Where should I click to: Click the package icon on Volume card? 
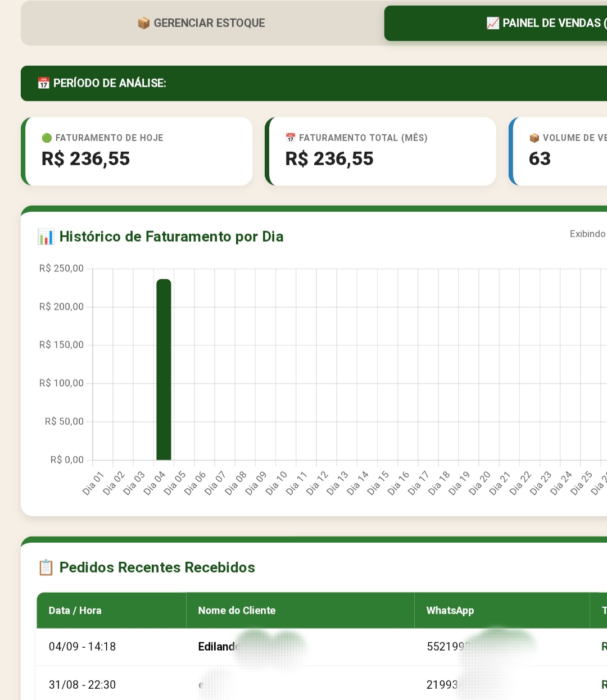tap(534, 138)
